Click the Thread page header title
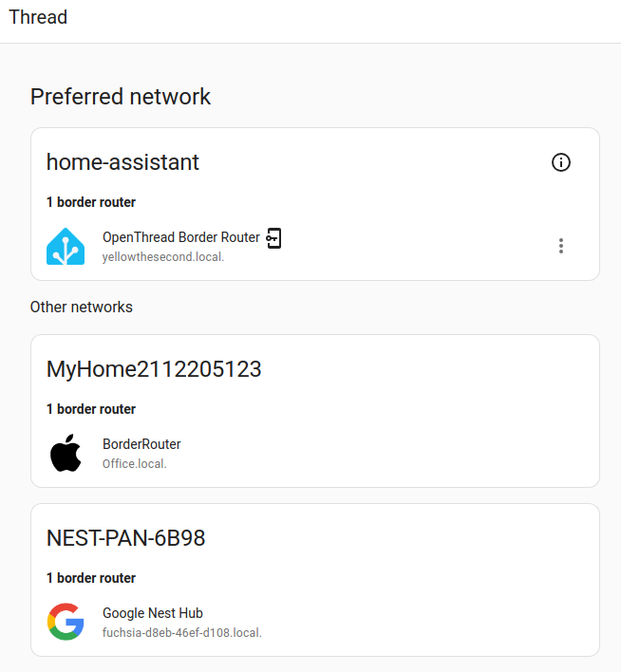This screenshot has width=621, height=672. (38, 17)
